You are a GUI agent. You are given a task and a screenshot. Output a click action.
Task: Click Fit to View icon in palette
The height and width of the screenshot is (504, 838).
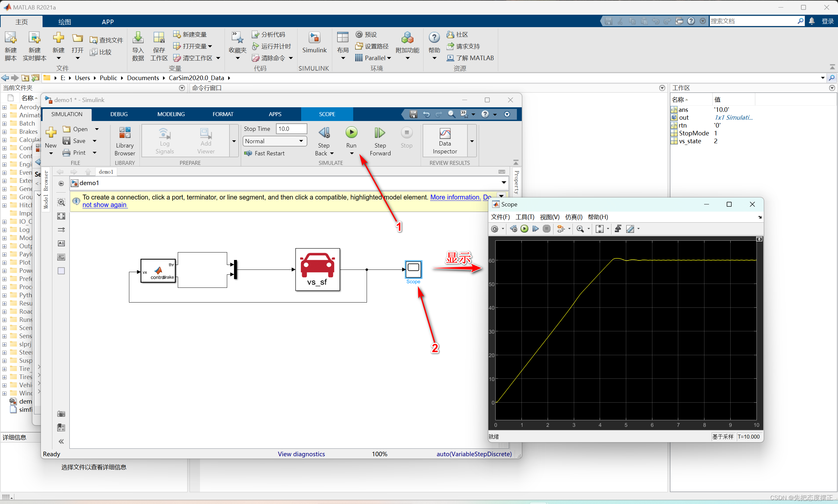point(61,216)
